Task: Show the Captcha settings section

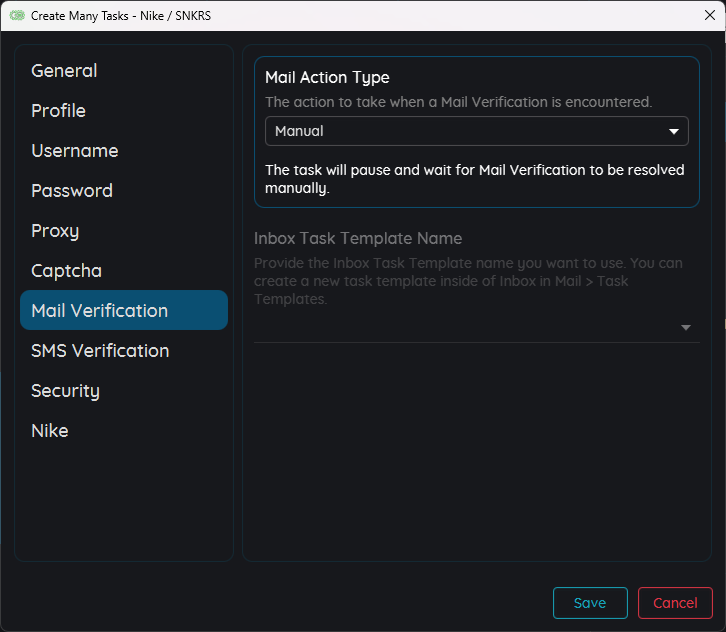Action: pyautogui.click(x=66, y=271)
